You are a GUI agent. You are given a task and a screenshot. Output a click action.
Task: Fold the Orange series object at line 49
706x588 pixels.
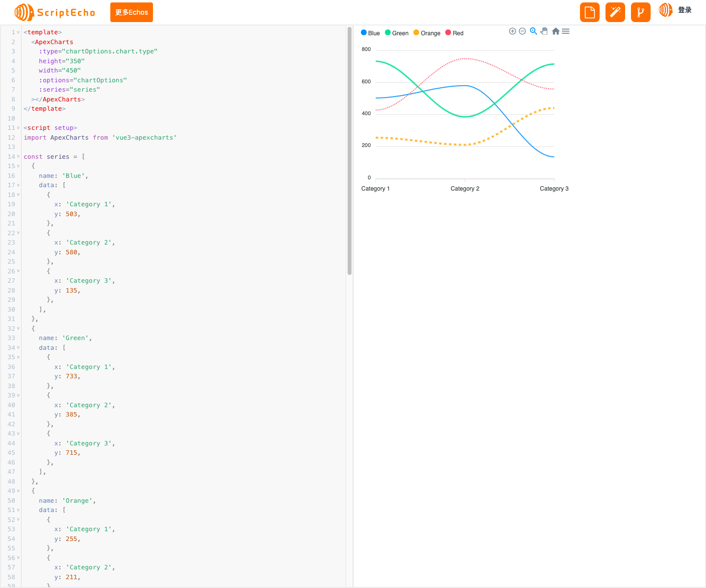tap(19, 491)
